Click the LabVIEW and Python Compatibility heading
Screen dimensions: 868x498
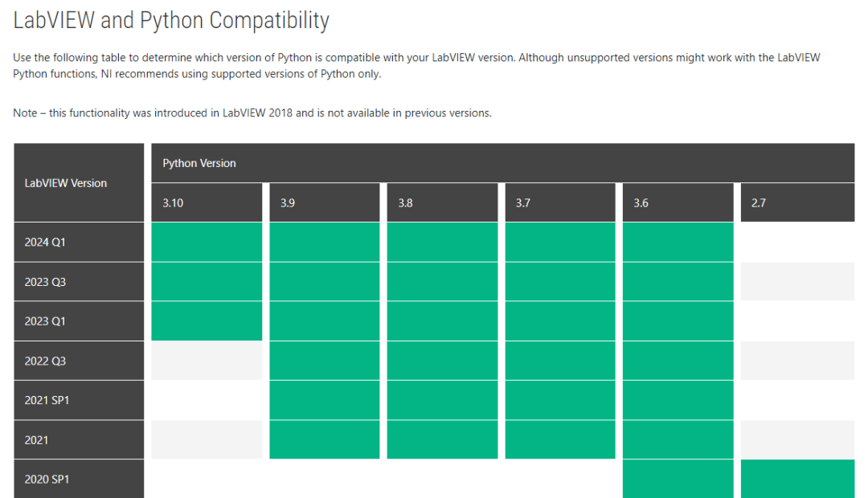(171, 20)
